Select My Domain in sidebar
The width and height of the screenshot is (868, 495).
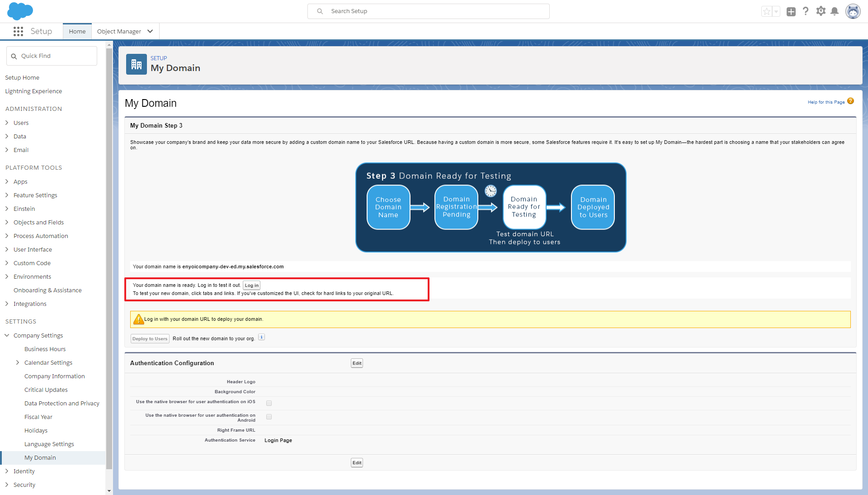(40, 457)
